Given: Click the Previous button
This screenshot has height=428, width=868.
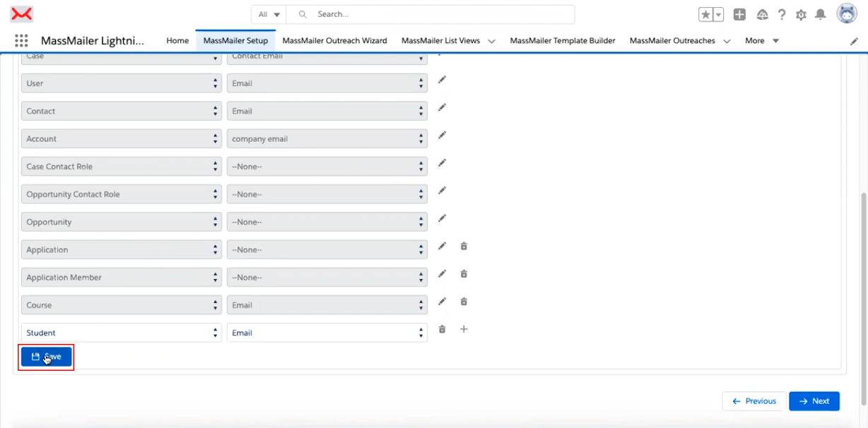Looking at the screenshot, I should pos(753,401).
